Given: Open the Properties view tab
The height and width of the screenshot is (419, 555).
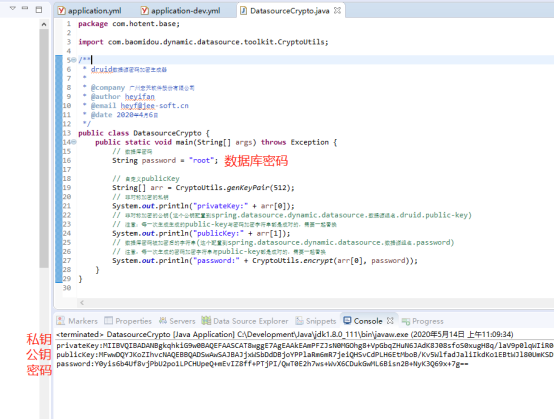Looking at the screenshot, I should click(x=128, y=321).
